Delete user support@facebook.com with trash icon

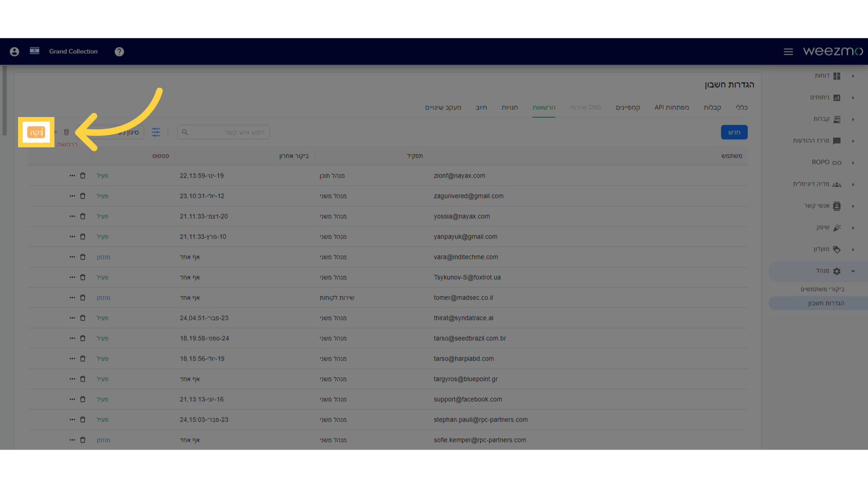point(83,399)
